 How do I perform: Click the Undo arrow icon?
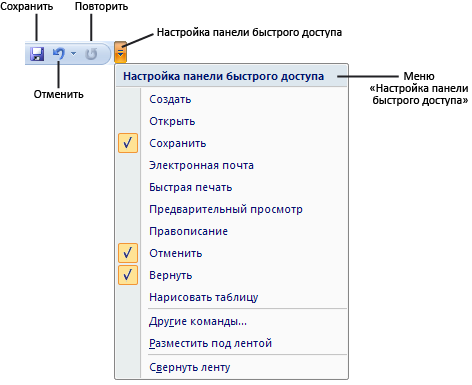(59, 53)
